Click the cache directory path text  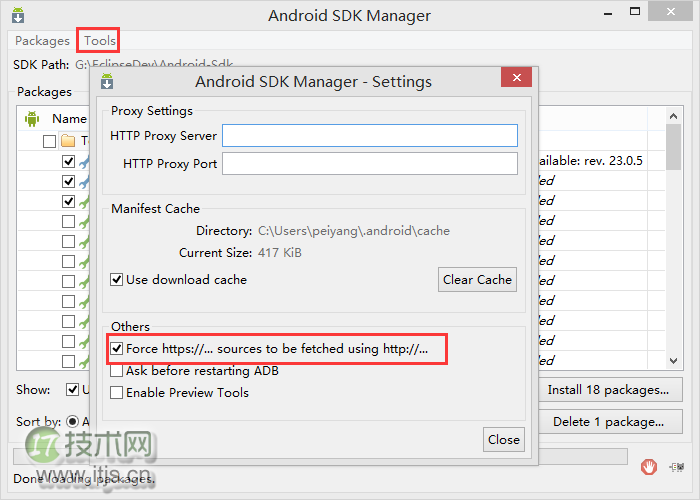point(354,231)
